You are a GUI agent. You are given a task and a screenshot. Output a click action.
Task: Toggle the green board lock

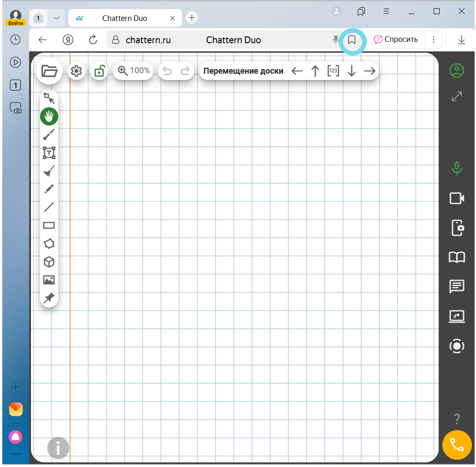pyautogui.click(x=99, y=71)
